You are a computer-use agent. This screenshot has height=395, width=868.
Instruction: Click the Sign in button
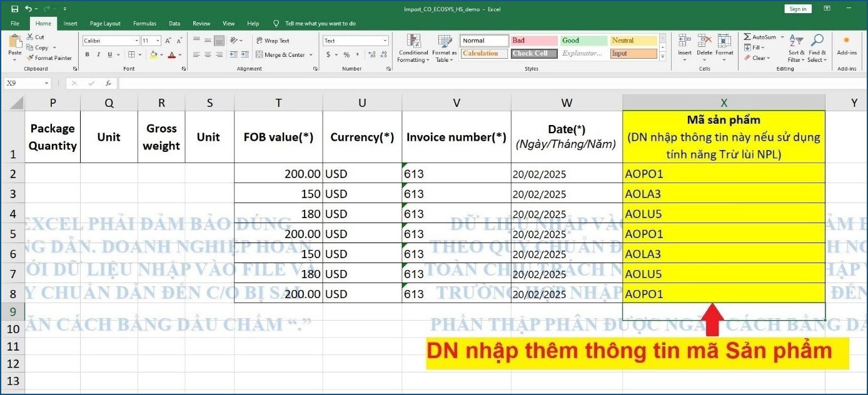[x=798, y=9]
